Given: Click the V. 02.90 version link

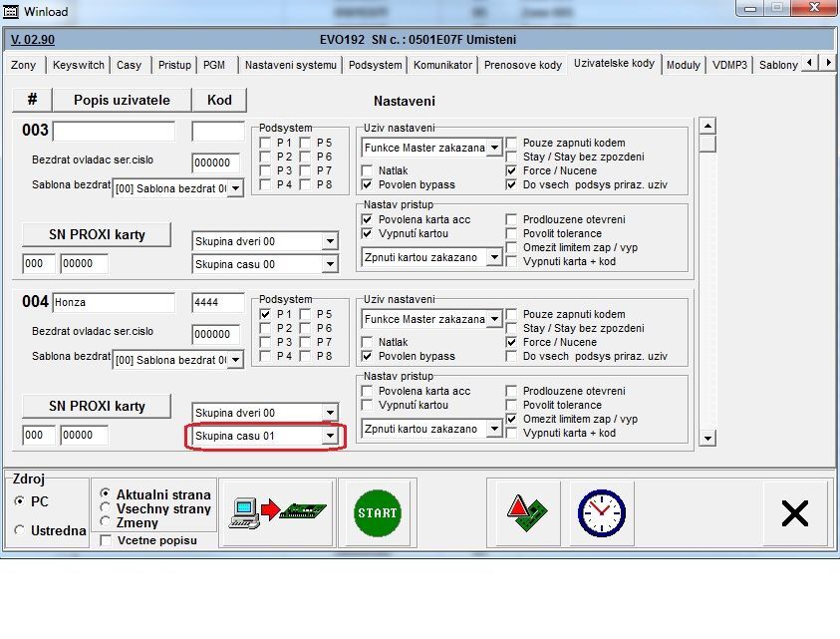Looking at the screenshot, I should pyautogui.click(x=33, y=40).
